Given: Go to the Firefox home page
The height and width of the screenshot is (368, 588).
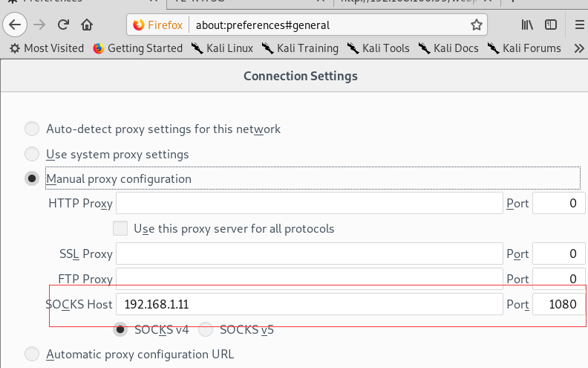Looking at the screenshot, I should click(87, 25).
